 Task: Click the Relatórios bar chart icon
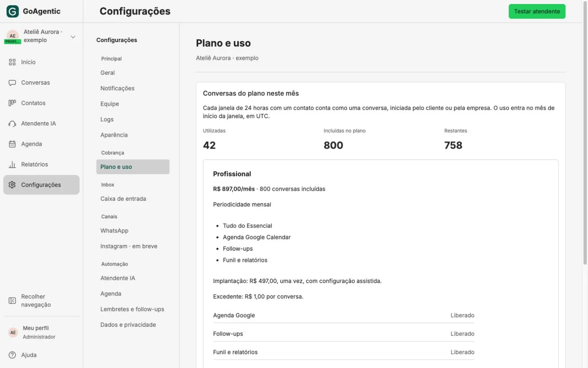[x=12, y=165]
